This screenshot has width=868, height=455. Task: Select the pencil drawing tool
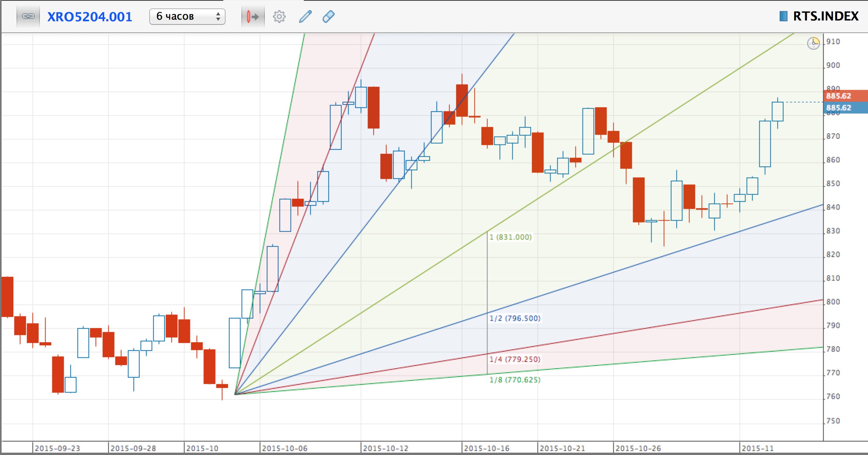click(305, 17)
